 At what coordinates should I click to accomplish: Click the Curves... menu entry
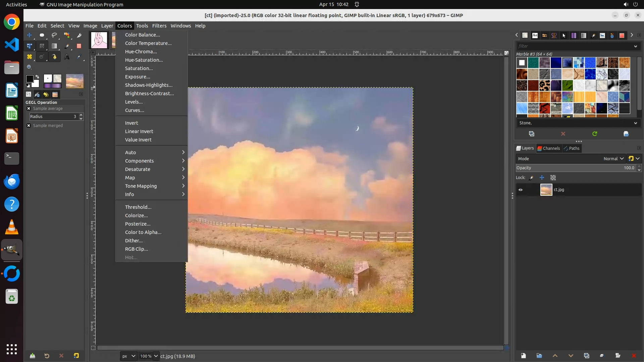pos(135,110)
